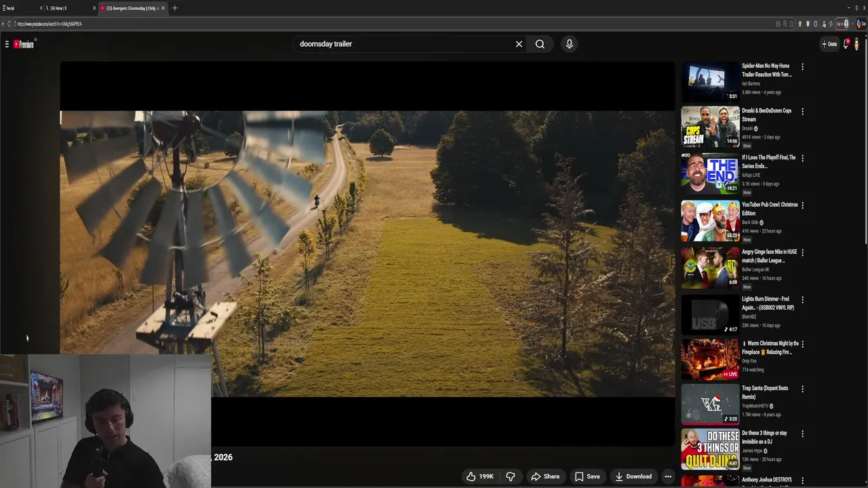Visit the Baller League UK channel
The width and height of the screenshot is (868, 488).
(755, 269)
